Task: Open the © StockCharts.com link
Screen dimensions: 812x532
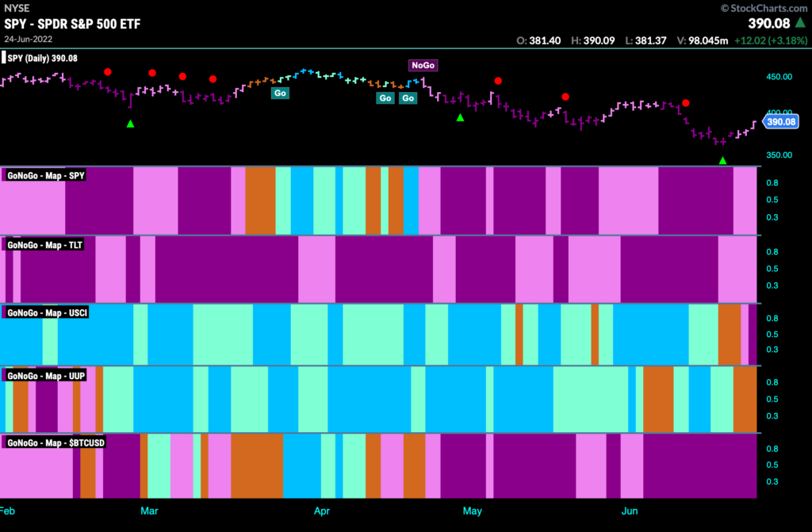Action: [x=764, y=8]
